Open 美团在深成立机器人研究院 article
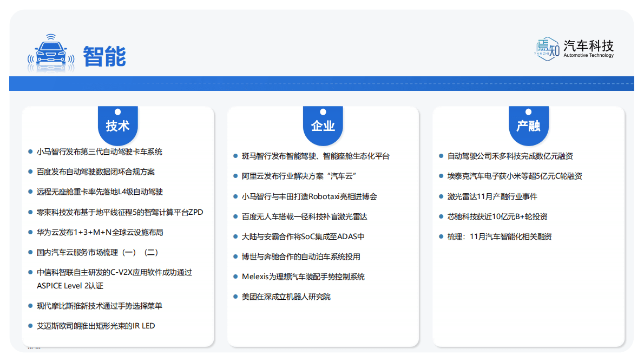644x362 pixels. (x=286, y=297)
